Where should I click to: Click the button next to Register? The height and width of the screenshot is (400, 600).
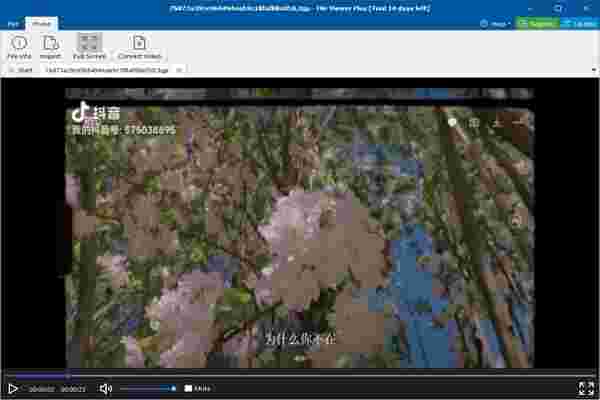click(x=580, y=23)
